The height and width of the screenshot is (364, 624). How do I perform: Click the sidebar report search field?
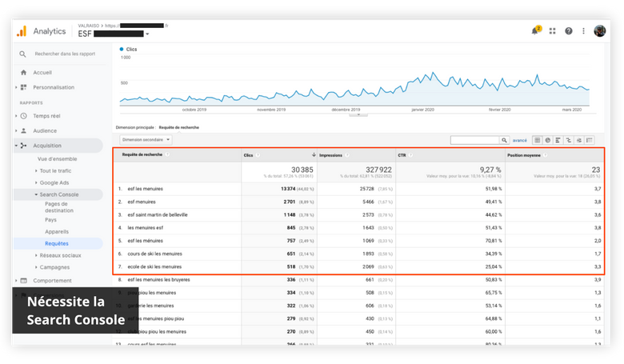pyautogui.click(x=65, y=54)
